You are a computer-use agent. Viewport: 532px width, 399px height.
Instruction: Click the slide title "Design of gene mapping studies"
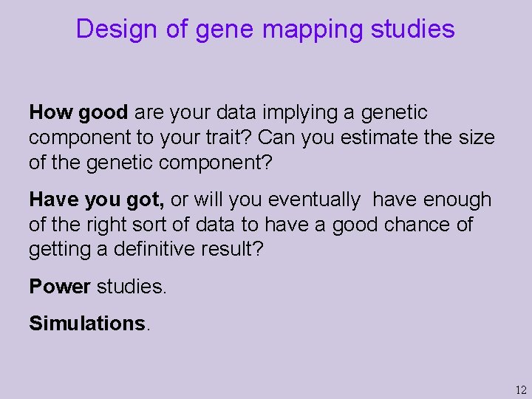point(265,29)
